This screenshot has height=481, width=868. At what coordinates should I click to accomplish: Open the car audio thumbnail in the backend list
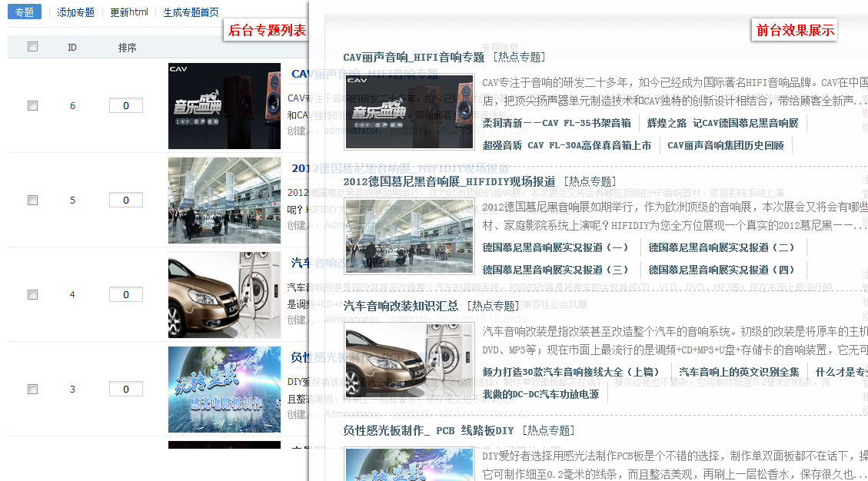224,295
